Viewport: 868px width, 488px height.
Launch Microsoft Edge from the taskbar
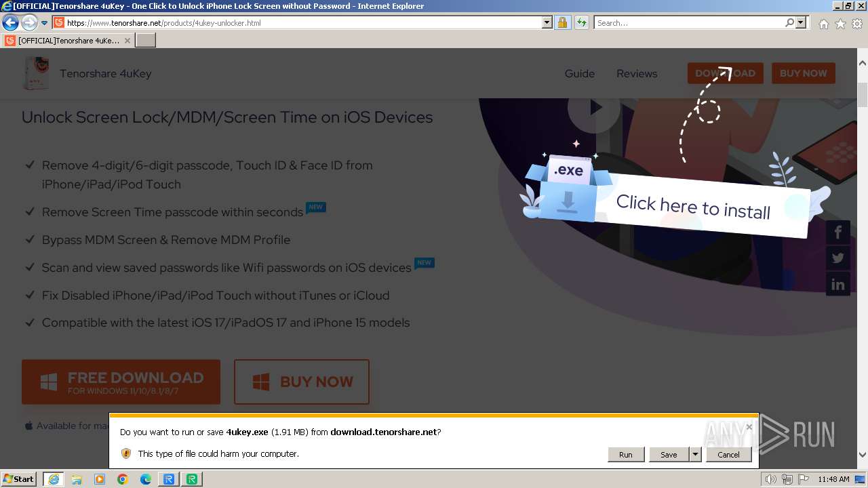(x=146, y=479)
